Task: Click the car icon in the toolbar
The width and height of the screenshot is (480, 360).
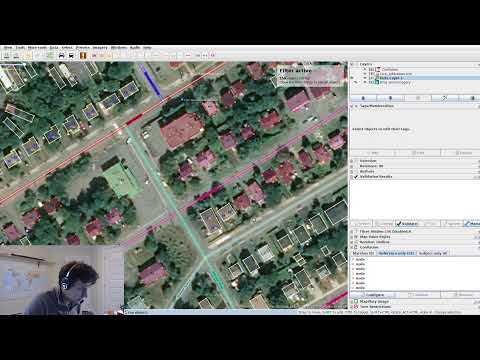Action: click(61, 55)
